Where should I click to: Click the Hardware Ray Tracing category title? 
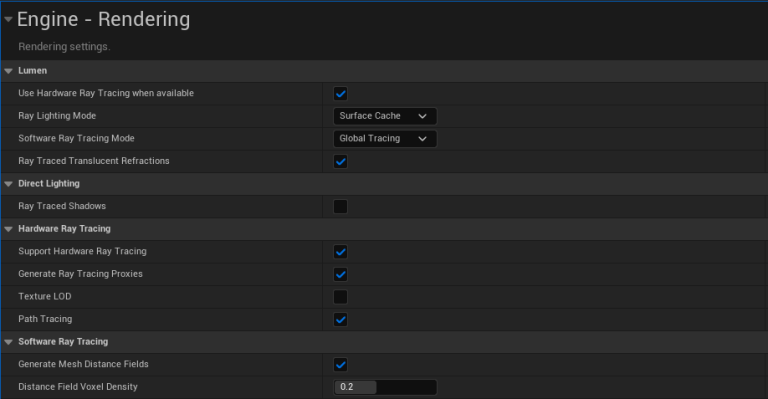coord(64,229)
